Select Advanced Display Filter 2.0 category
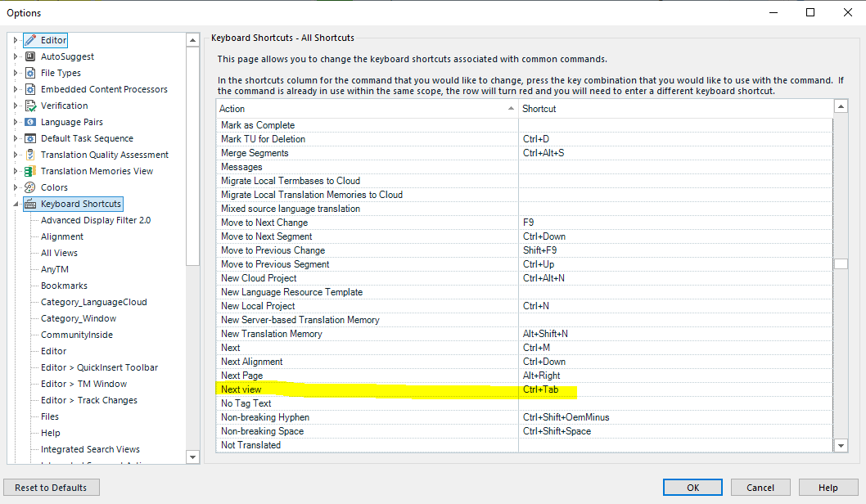 (96, 220)
